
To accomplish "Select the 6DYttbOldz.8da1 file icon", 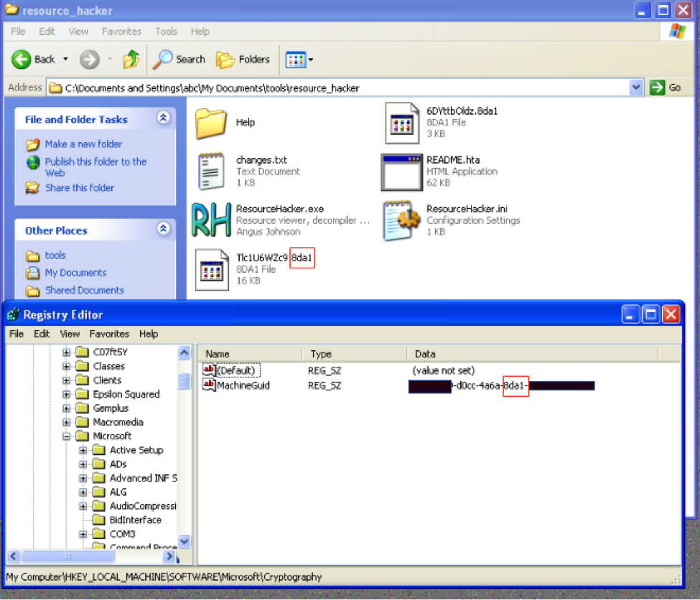I will [x=401, y=123].
